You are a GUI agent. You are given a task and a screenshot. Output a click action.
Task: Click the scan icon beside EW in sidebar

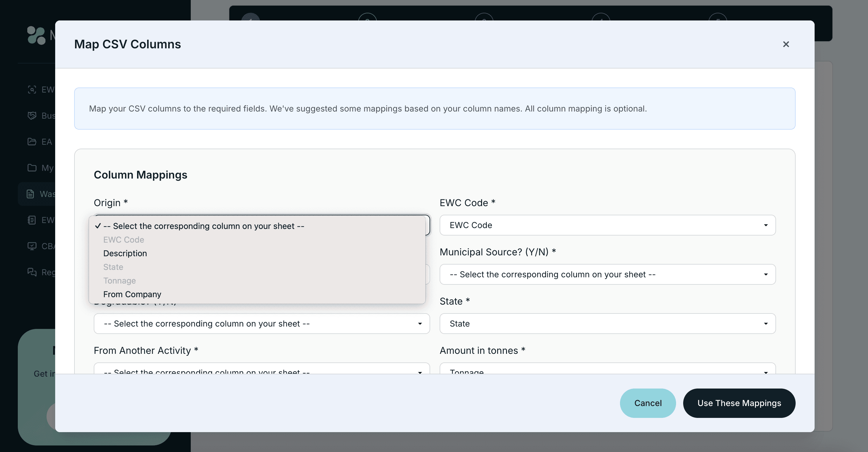[x=32, y=89]
